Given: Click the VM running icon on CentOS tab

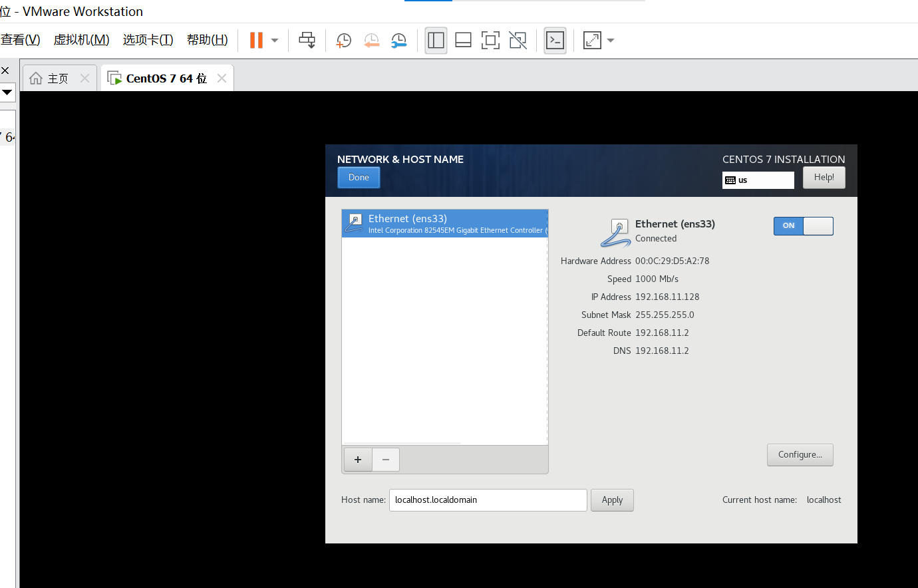Looking at the screenshot, I should (x=114, y=78).
